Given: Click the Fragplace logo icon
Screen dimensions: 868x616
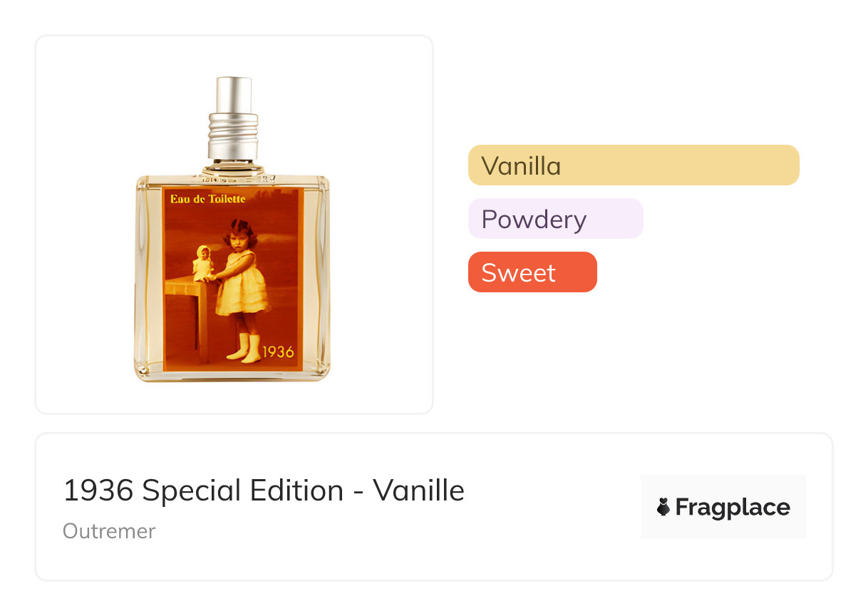Looking at the screenshot, I should [x=663, y=507].
